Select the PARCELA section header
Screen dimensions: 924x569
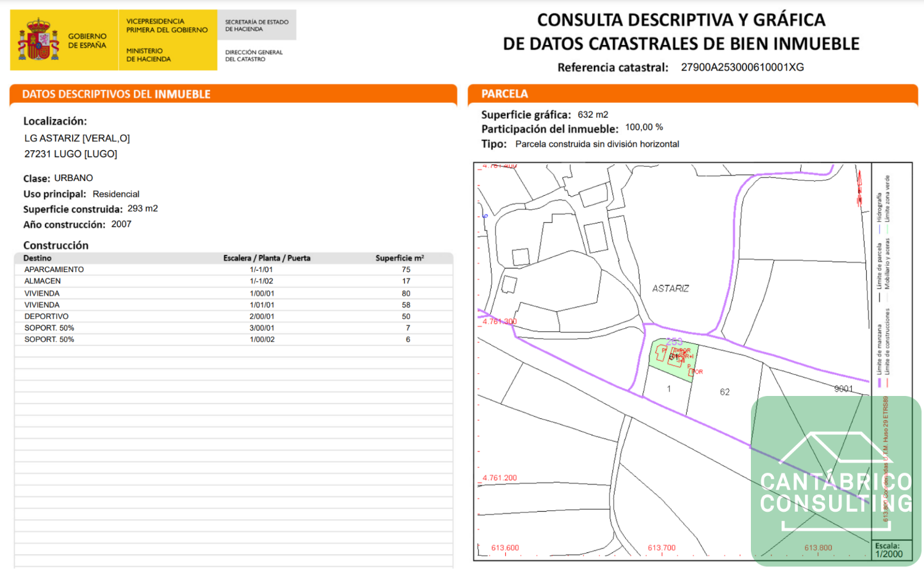click(x=693, y=94)
